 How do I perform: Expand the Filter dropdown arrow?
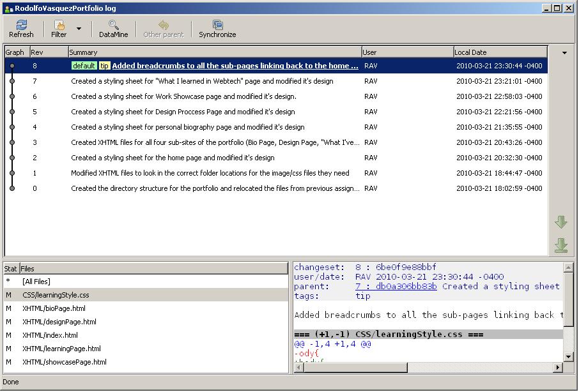[x=79, y=28]
